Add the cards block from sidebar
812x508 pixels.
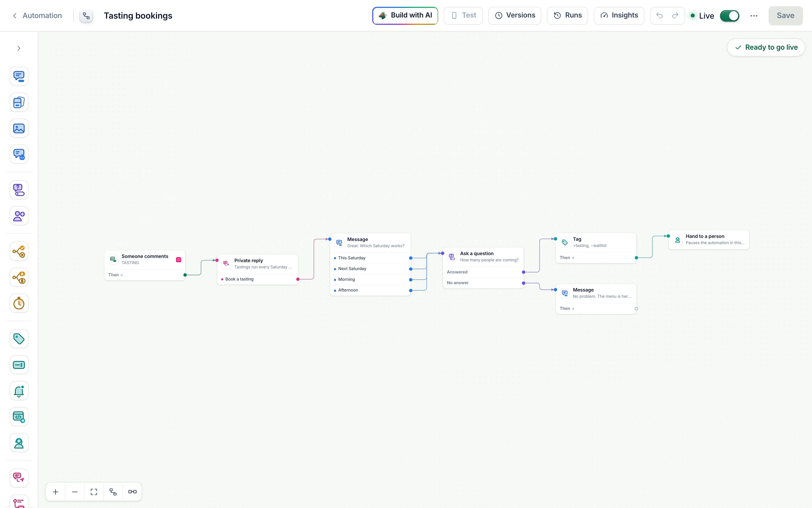(x=19, y=102)
